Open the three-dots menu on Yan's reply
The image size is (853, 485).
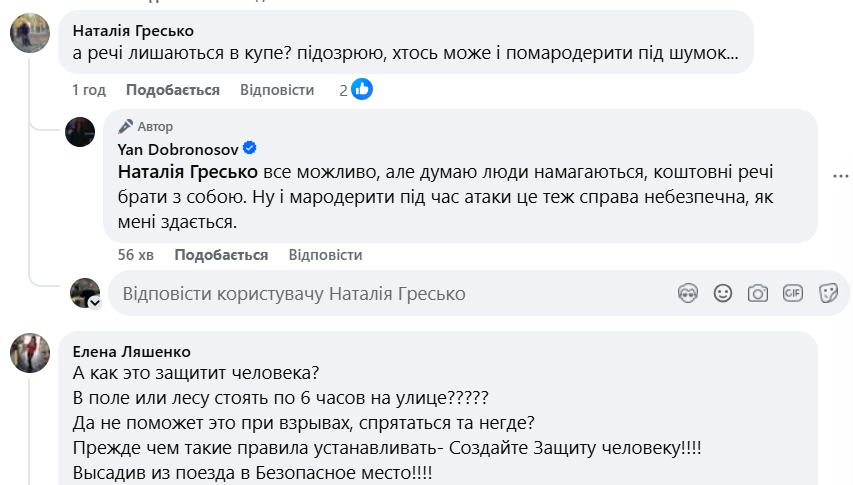[x=842, y=174]
